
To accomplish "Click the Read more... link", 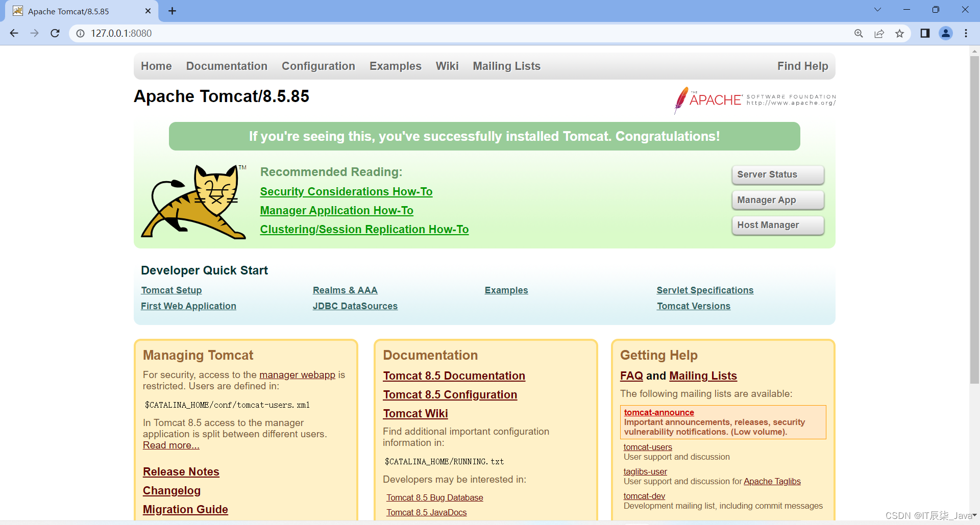I will [x=171, y=445].
